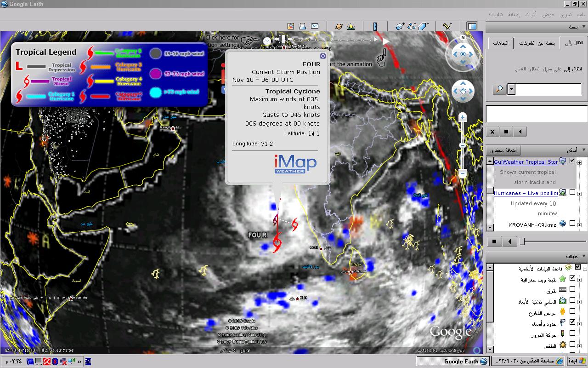Click the add polygon toolbar icon
Image resolution: width=588 pixels, height=368 pixels.
pyautogui.click(x=424, y=27)
